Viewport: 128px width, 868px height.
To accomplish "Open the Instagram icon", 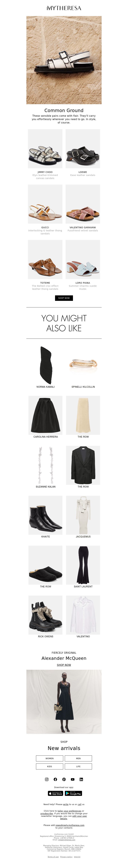I will (47, 779).
